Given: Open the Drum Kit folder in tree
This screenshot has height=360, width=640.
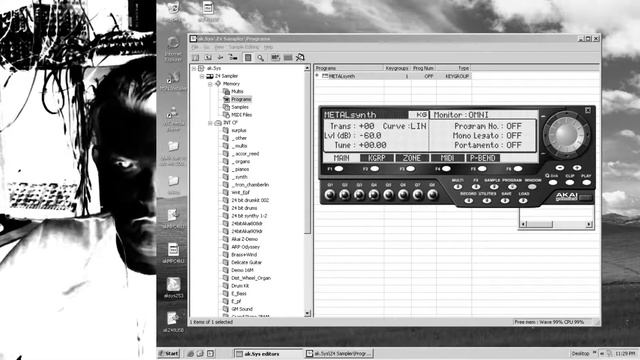Looking at the screenshot, I should (240, 286).
